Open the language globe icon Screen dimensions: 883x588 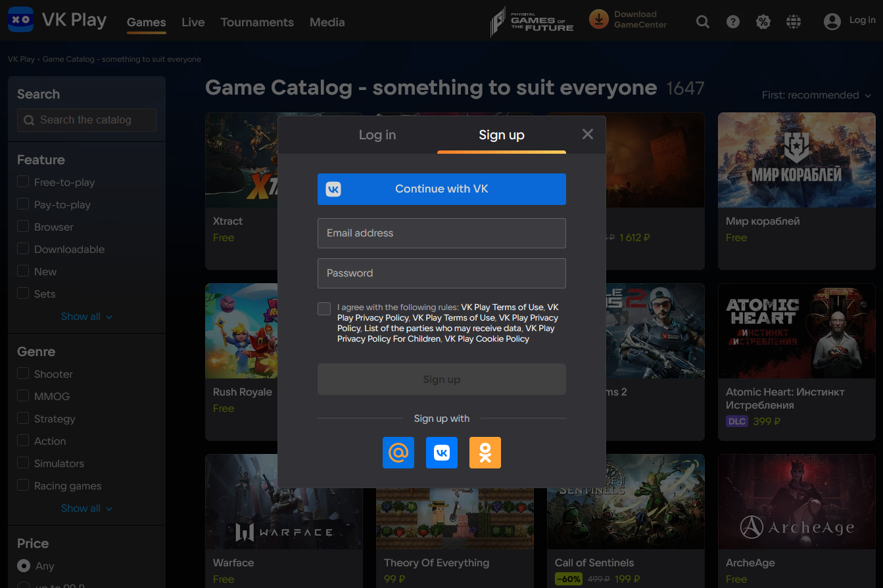click(x=794, y=22)
